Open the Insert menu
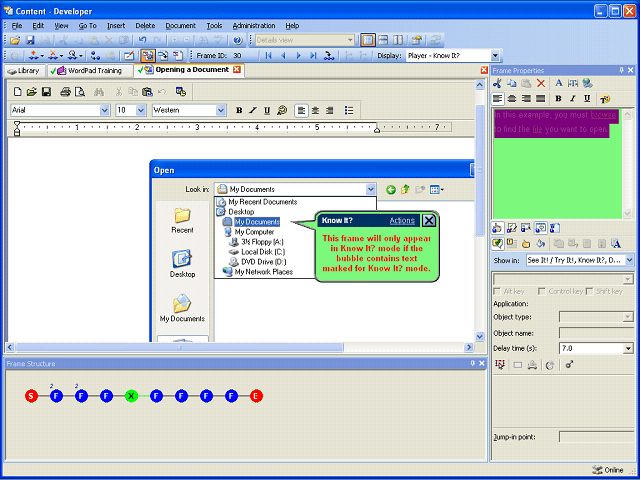This screenshot has height=480, width=640. (x=116, y=26)
